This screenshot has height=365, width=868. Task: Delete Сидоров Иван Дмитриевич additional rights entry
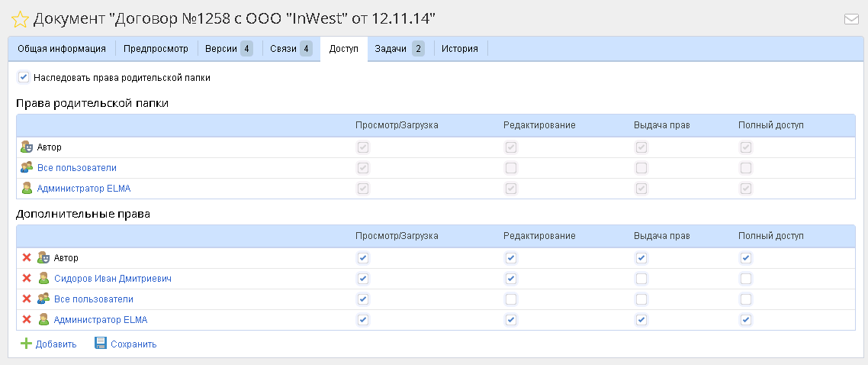click(x=27, y=279)
